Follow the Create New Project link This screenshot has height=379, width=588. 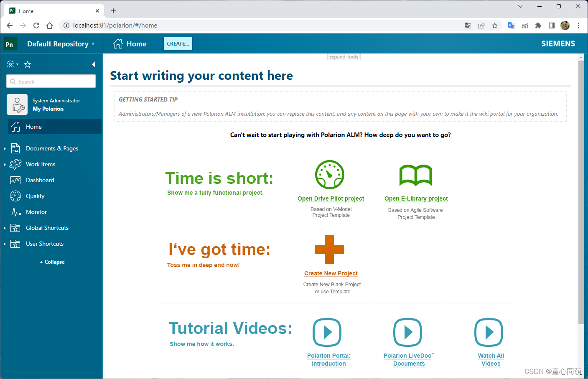pyautogui.click(x=331, y=273)
